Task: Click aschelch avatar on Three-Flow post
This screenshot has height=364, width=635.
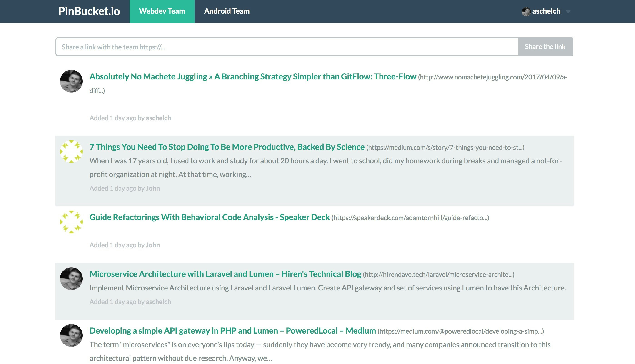Action: pyautogui.click(x=71, y=81)
